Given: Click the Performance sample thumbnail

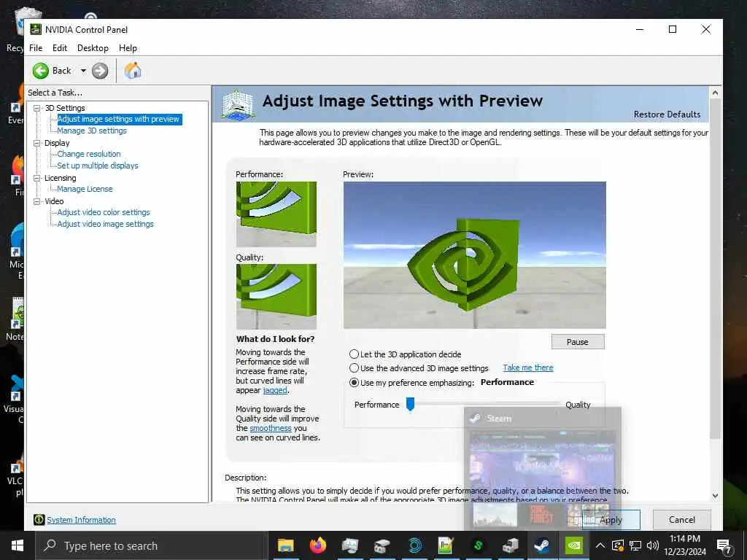Looking at the screenshot, I should tap(276, 214).
